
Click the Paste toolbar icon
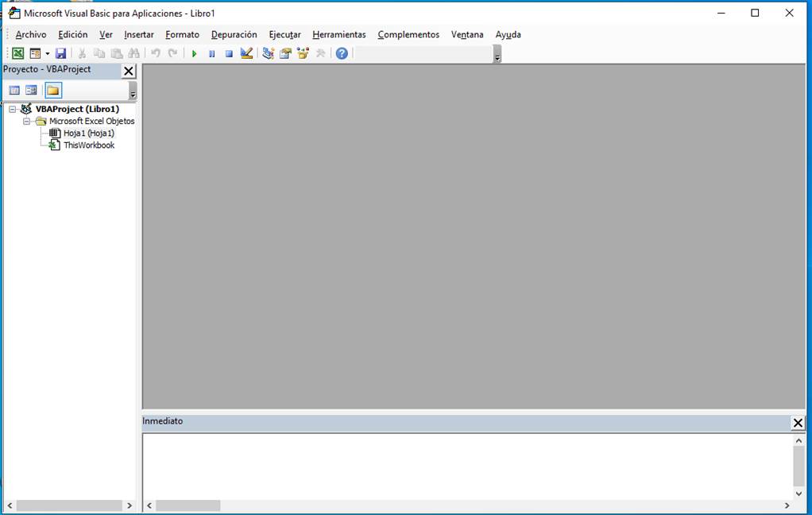117,53
